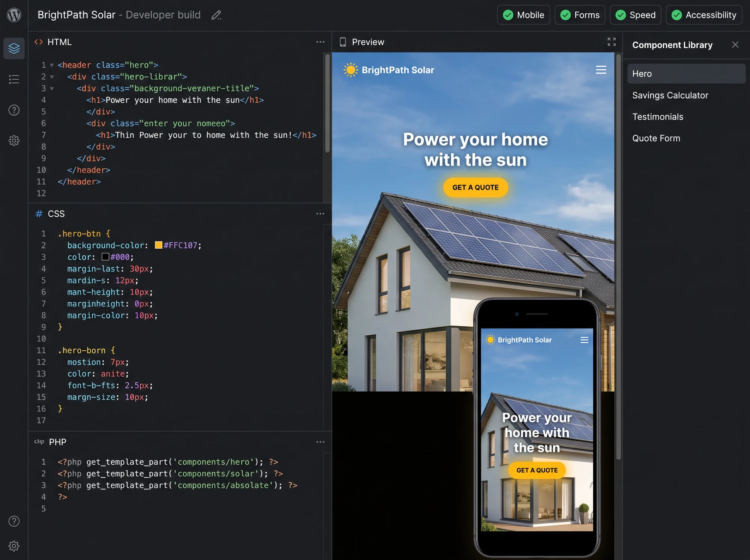Select the Hero component
The image size is (750, 560).
click(686, 74)
